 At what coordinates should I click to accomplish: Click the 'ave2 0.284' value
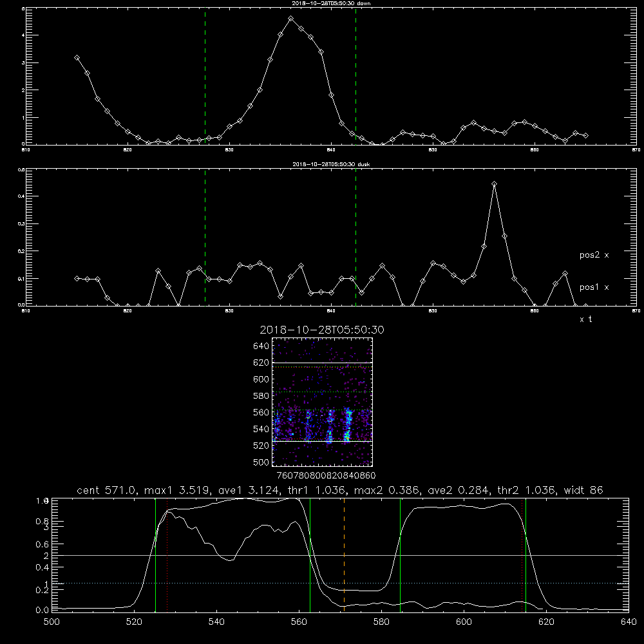pos(459,490)
